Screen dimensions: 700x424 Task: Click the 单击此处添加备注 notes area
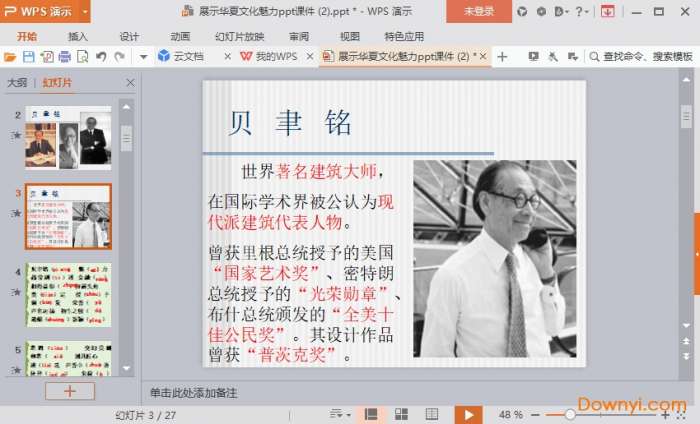(x=193, y=393)
